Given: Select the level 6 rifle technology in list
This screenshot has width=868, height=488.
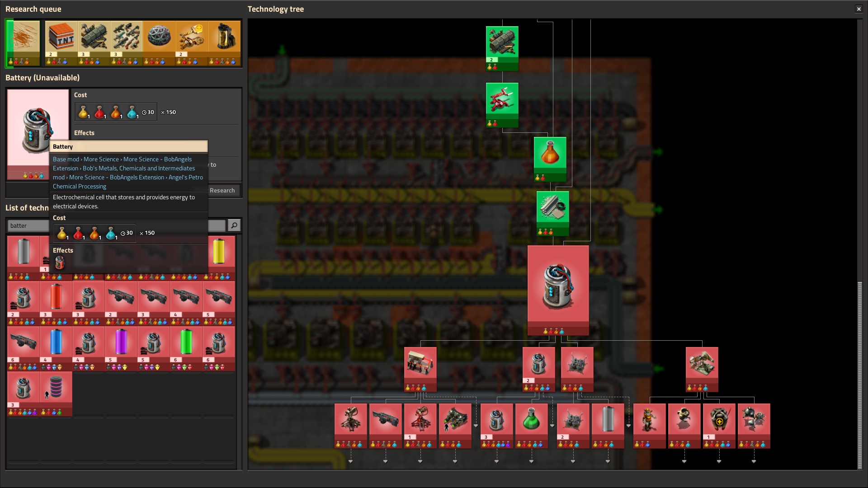Looking at the screenshot, I should click(x=24, y=348).
